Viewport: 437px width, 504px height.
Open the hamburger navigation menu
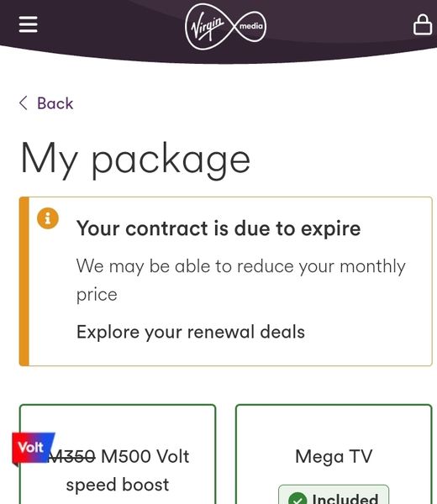pyautogui.click(x=29, y=24)
